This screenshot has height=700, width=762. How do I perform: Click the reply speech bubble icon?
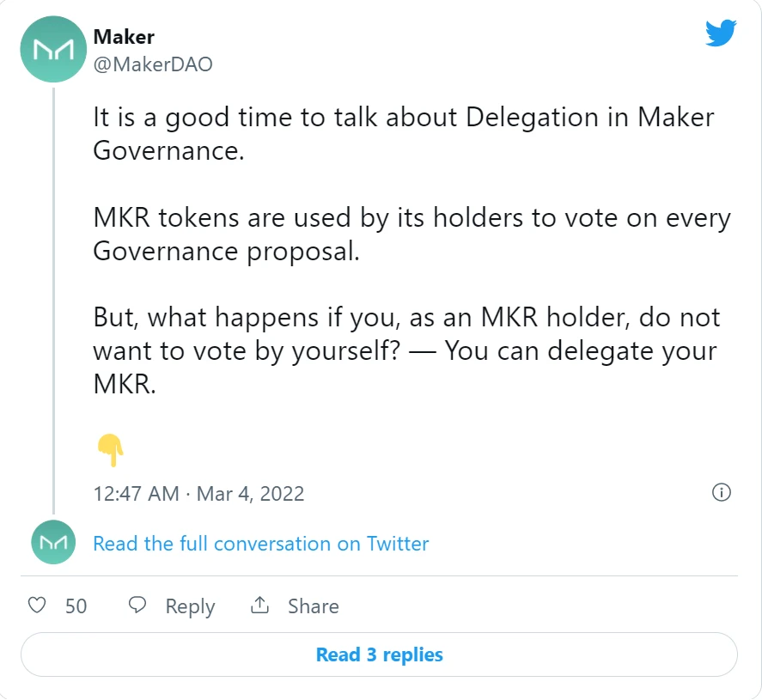[x=137, y=605]
